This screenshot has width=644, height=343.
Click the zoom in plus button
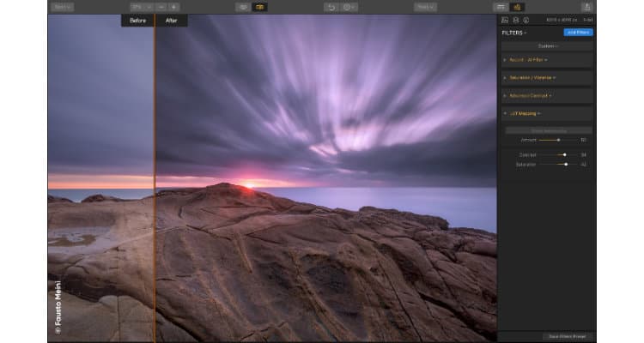pos(173,7)
